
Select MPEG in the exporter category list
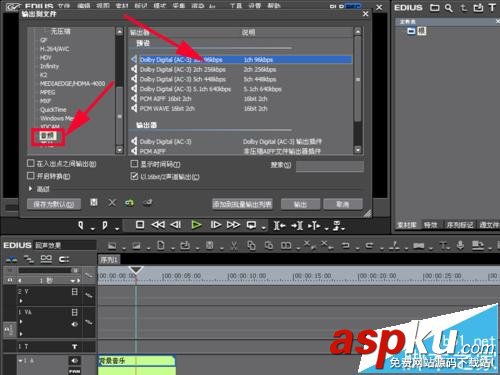pos(48,92)
